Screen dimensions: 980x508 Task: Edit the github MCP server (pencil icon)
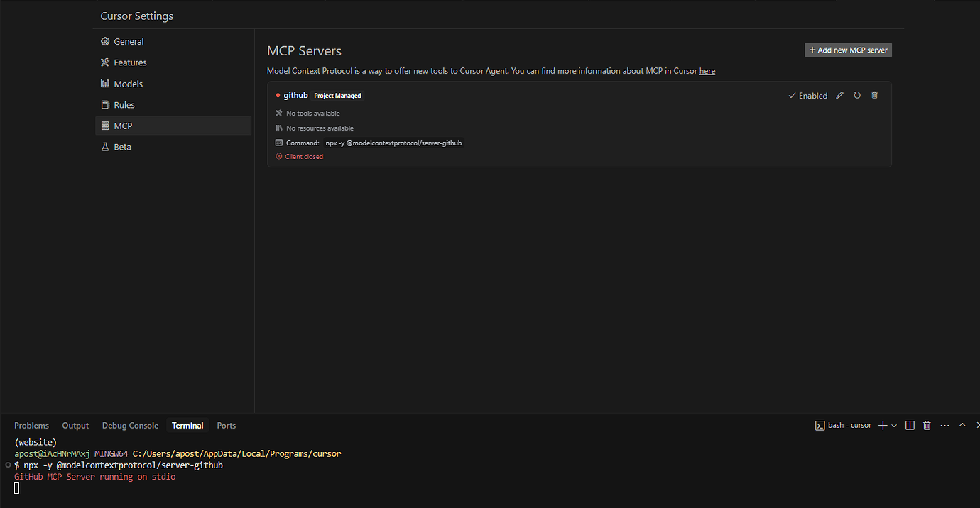[x=839, y=95]
